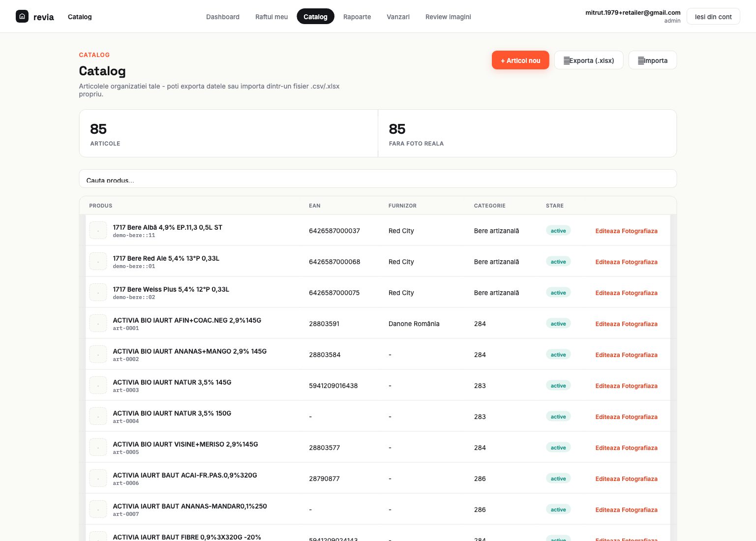Image resolution: width=756 pixels, height=541 pixels.
Task: Select the Catalog tab in navigation
Action: [315, 17]
